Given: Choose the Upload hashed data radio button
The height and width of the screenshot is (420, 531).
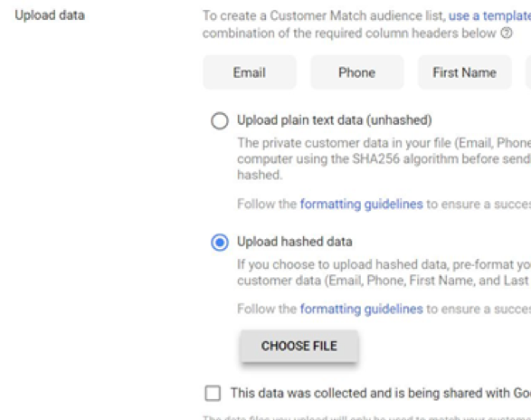Looking at the screenshot, I should tap(220, 243).
